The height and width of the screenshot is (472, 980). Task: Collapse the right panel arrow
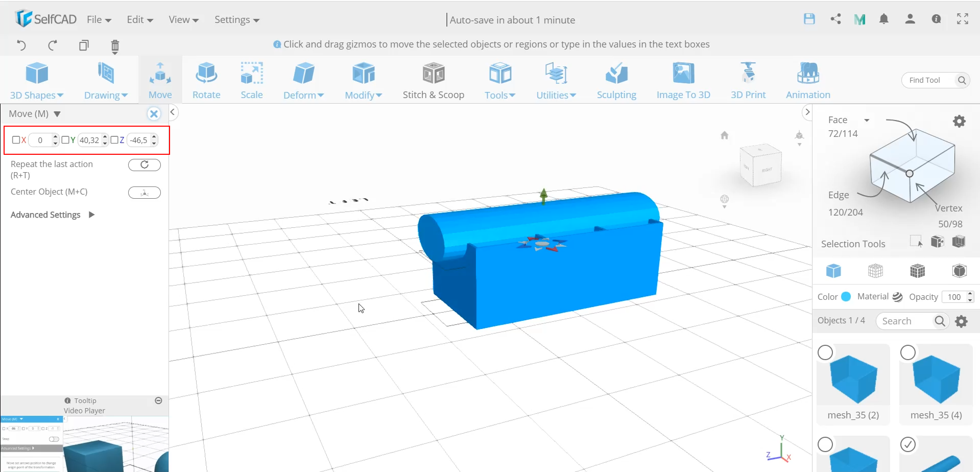pyautogui.click(x=807, y=112)
